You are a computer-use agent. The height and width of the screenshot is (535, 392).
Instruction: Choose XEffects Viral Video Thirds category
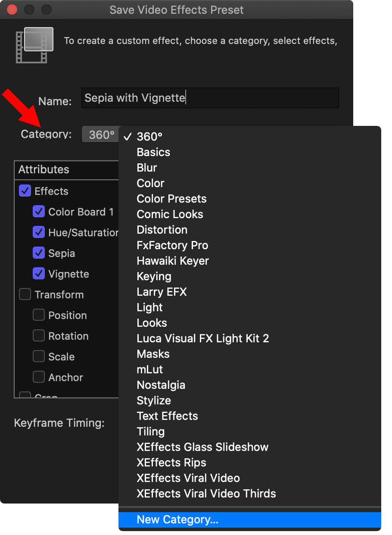(x=206, y=494)
